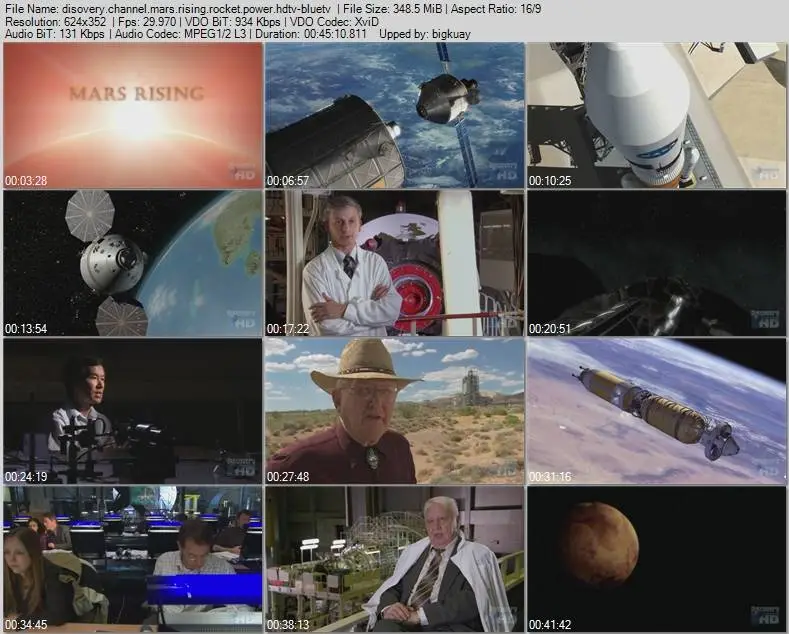Open the capsule with solar panels thumbnail 00:13:54
The height and width of the screenshot is (634, 789).
pos(133,263)
